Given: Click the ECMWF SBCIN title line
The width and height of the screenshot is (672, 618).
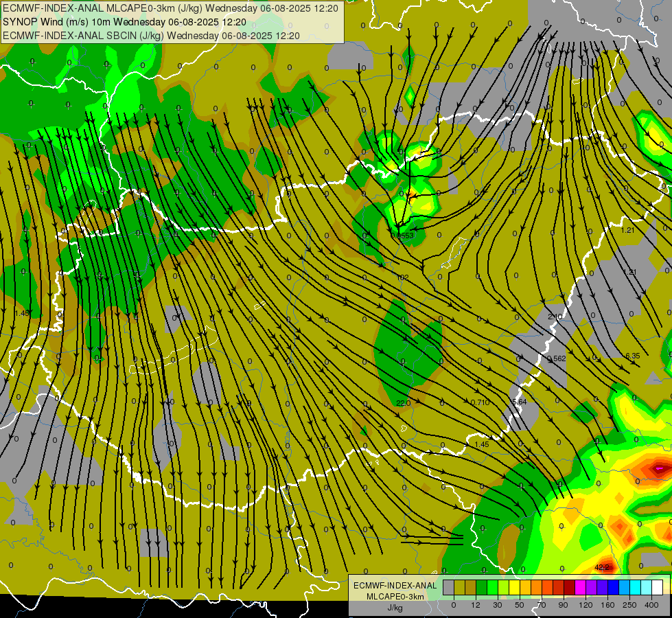Looking at the screenshot, I should click(151, 36).
